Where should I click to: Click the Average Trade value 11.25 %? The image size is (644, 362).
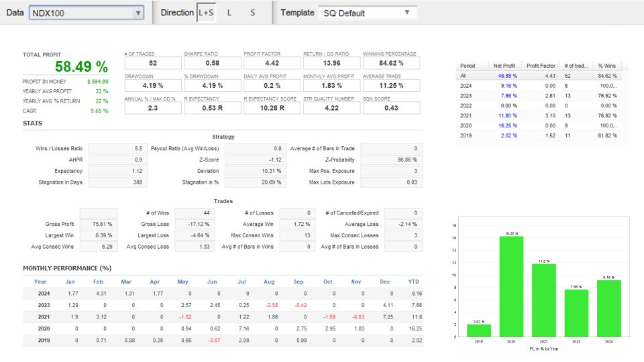coord(391,86)
